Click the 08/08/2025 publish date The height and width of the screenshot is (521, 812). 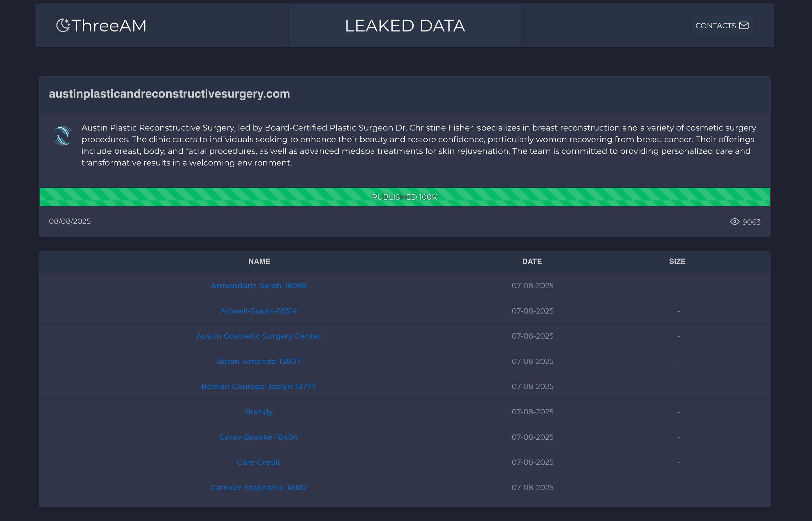70,221
